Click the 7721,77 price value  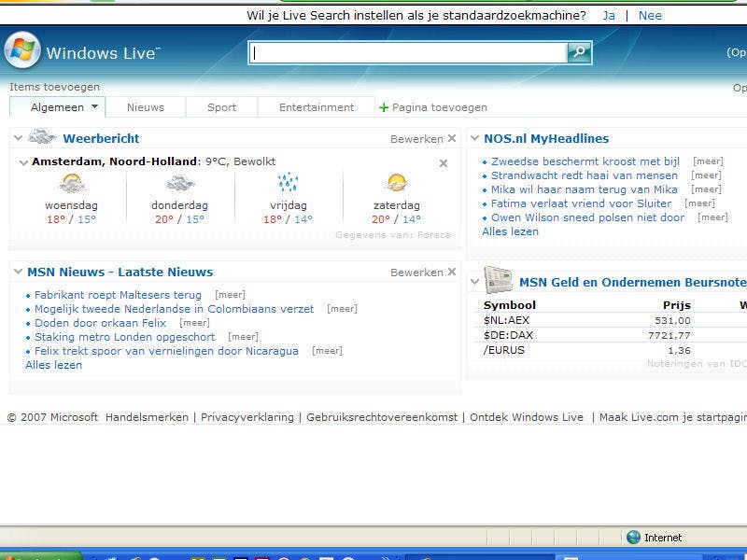pos(669,336)
